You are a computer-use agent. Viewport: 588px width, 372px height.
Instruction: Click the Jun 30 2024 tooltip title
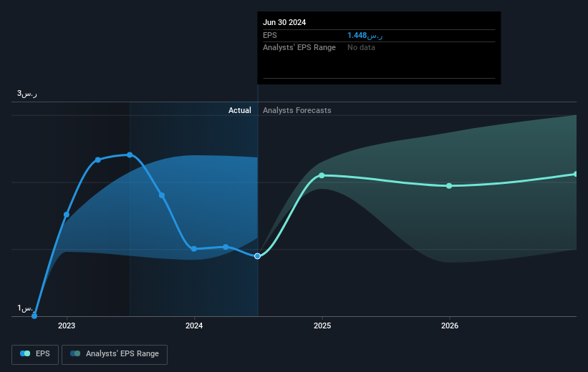point(284,22)
